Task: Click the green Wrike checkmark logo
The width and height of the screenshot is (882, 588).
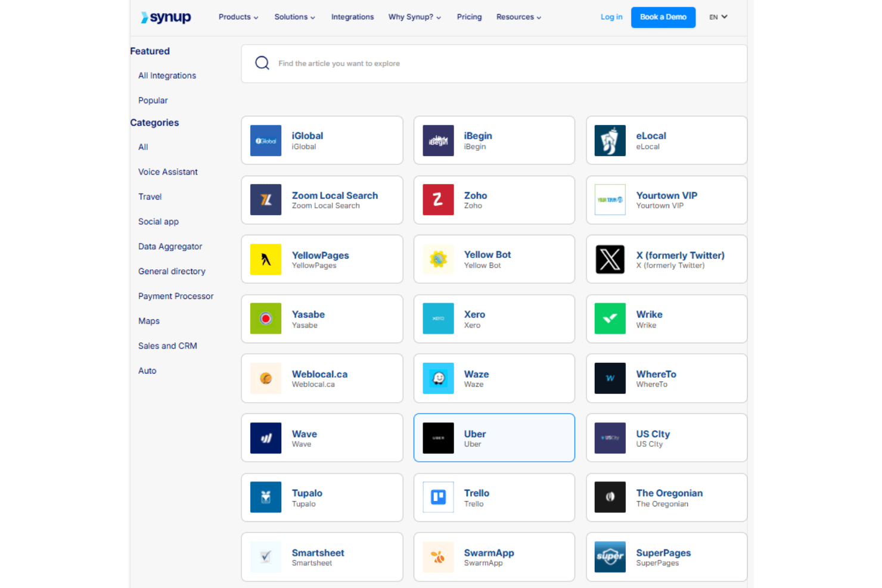Action: click(610, 319)
